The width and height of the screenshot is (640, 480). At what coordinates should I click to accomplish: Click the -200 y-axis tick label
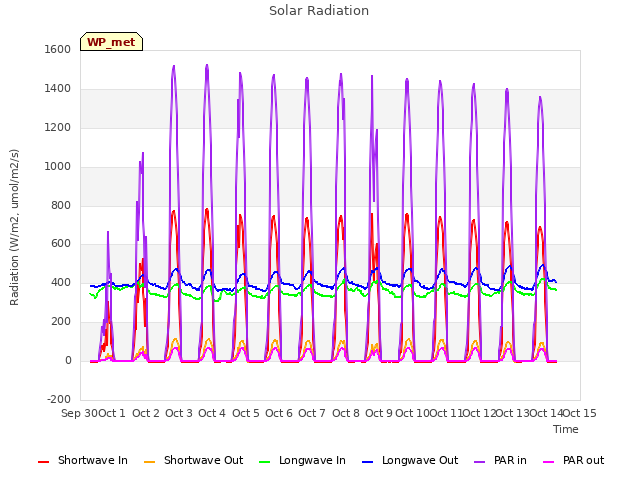coord(59,399)
